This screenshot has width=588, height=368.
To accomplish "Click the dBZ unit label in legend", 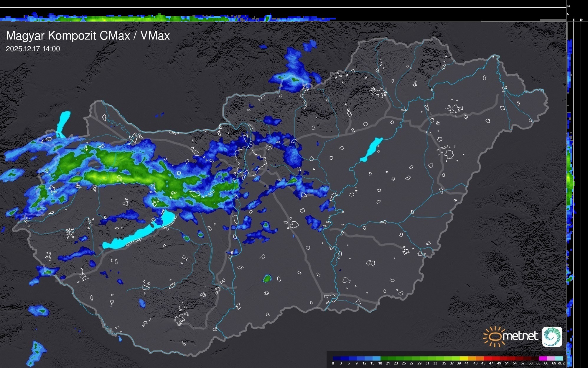I will (561, 363).
